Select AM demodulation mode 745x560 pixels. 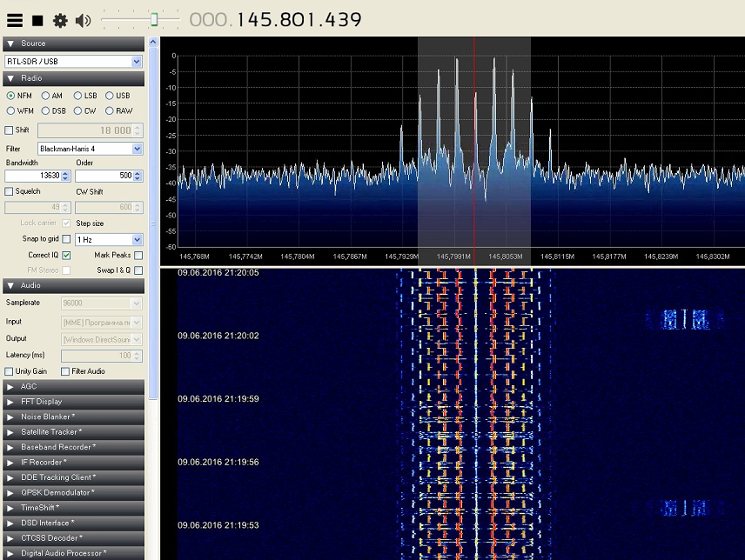tap(45, 96)
